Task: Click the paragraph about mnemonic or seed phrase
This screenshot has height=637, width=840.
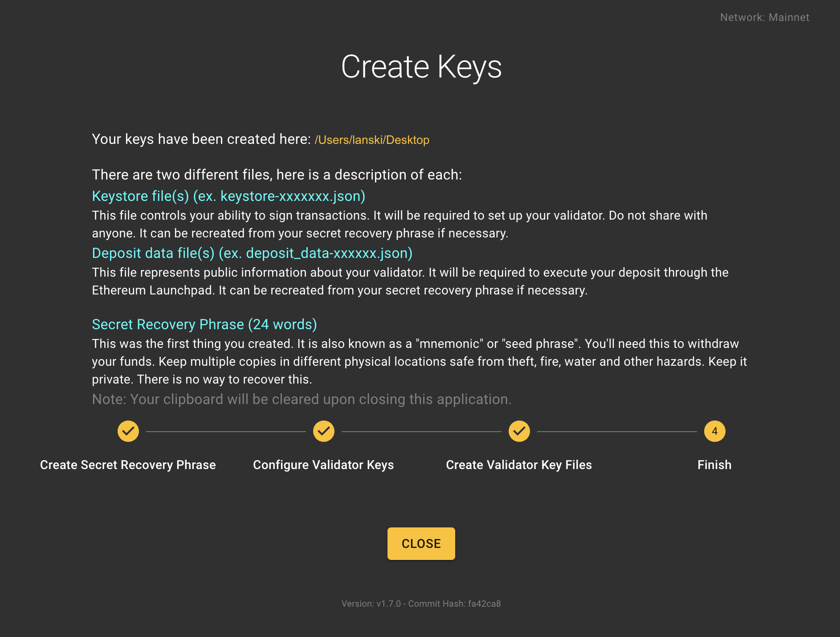Action: (x=419, y=361)
